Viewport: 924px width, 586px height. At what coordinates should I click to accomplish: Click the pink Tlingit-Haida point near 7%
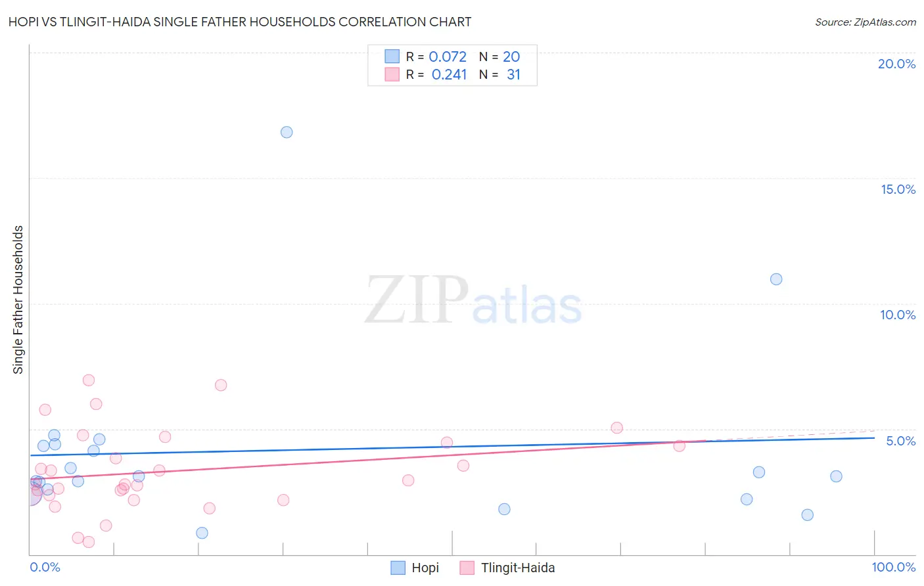89,380
